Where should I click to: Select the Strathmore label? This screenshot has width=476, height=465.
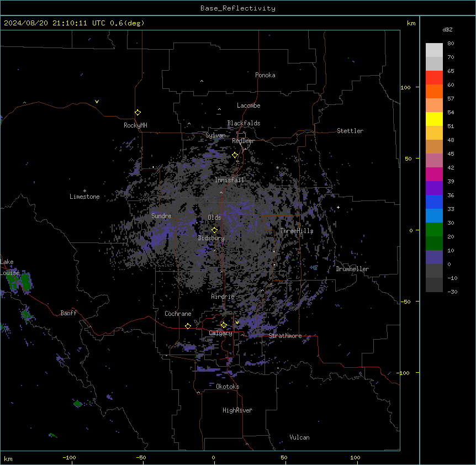[x=285, y=336]
